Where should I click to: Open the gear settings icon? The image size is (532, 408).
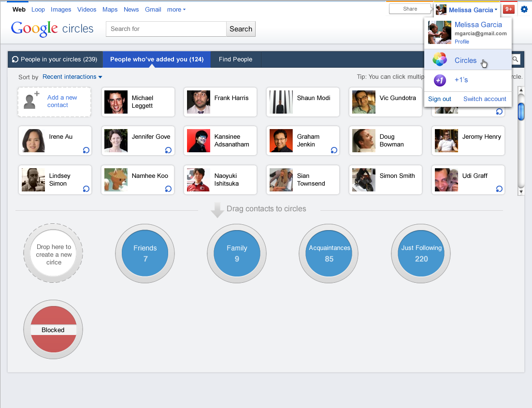tap(524, 10)
